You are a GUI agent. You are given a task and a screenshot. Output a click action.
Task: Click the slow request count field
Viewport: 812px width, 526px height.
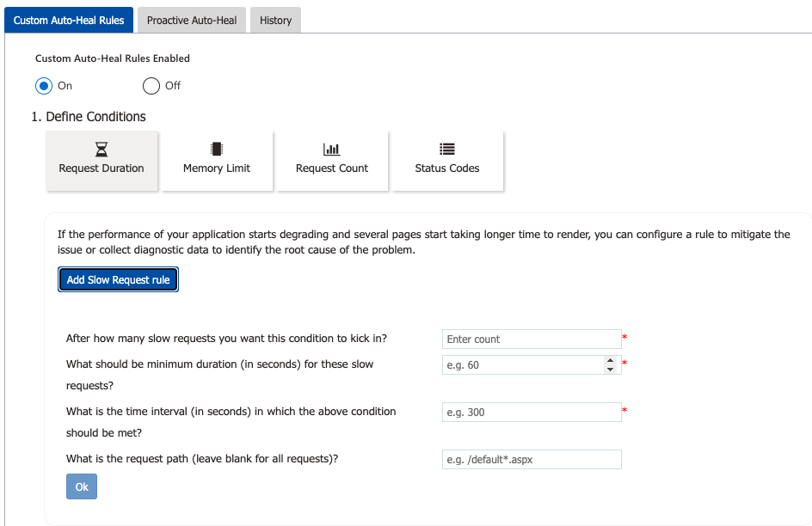(531, 339)
